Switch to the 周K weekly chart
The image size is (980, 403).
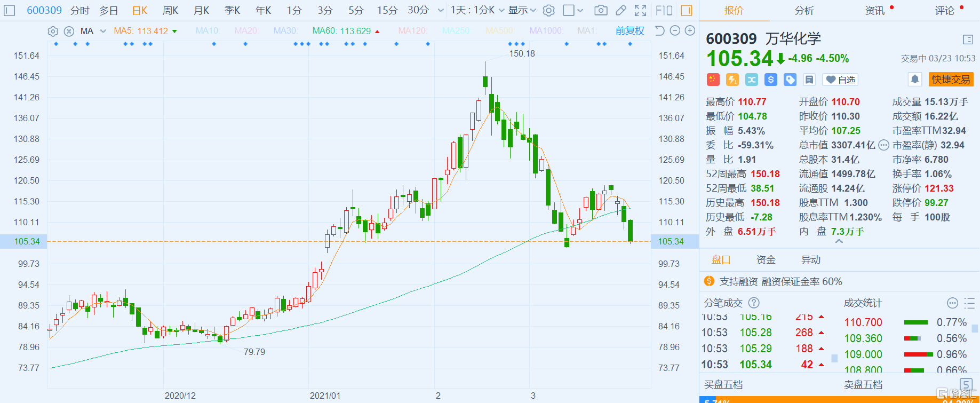coord(170,10)
